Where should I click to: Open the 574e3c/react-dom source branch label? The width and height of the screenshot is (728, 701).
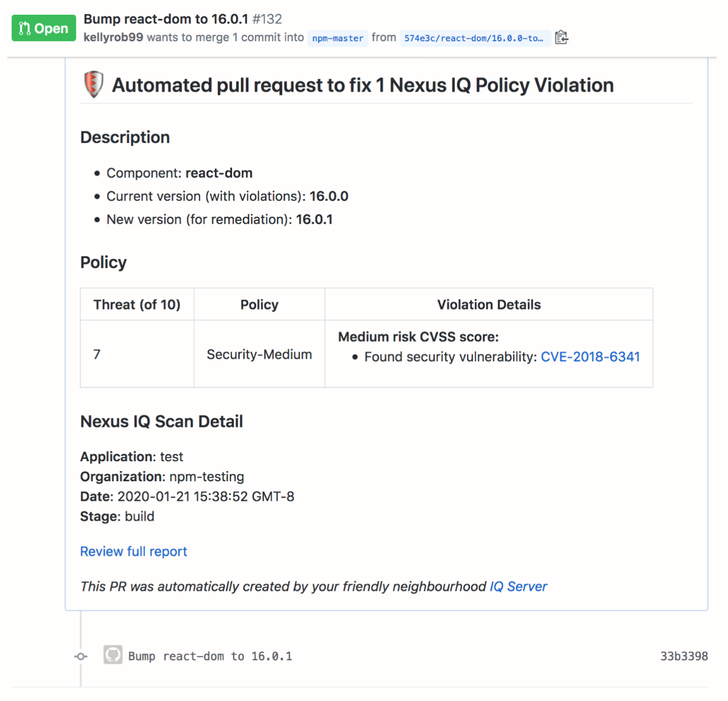coord(474,38)
